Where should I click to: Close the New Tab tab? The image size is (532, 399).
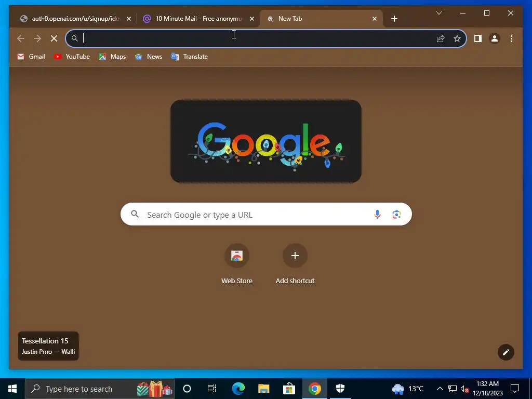coord(374,19)
